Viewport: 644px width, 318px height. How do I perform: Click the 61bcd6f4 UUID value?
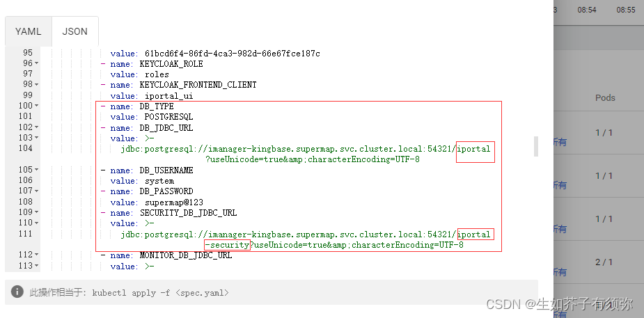(x=233, y=54)
